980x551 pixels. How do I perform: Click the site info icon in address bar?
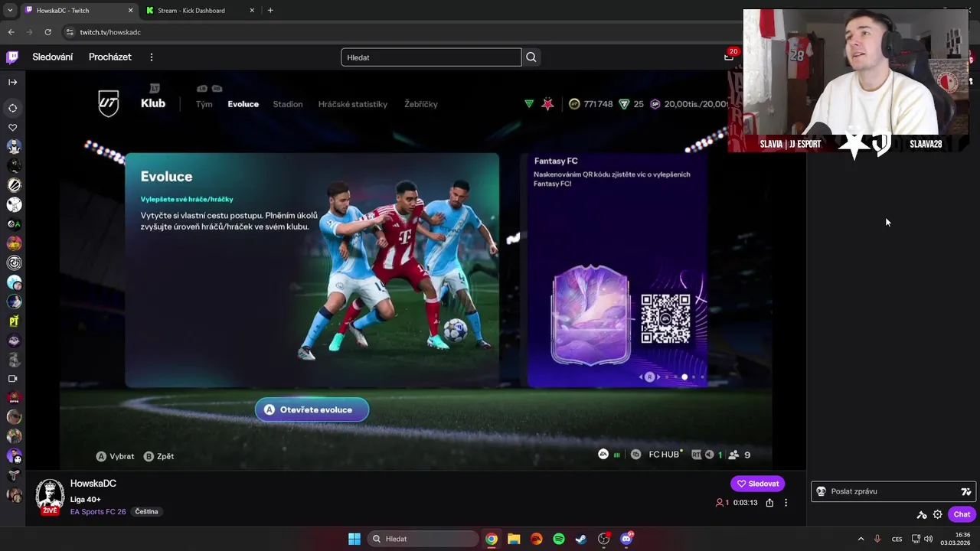70,32
